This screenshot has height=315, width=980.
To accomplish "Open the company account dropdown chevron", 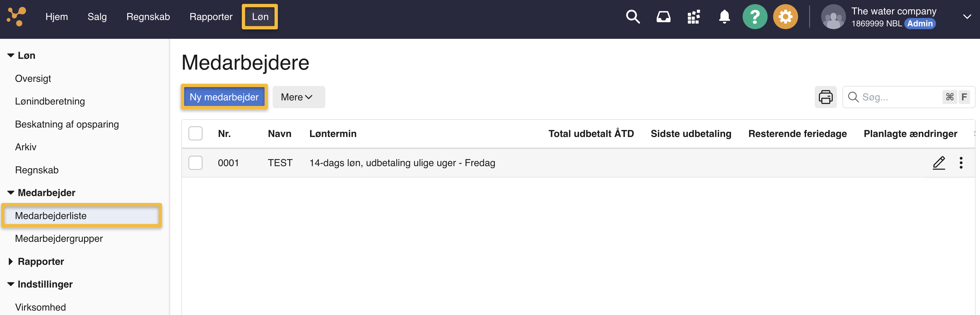I will [967, 17].
